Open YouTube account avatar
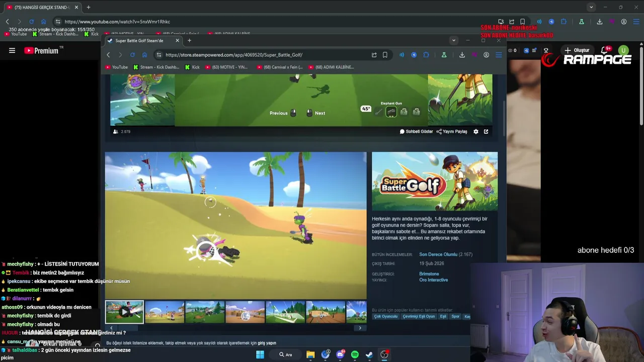The image size is (644, 362). [x=624, y=50]
